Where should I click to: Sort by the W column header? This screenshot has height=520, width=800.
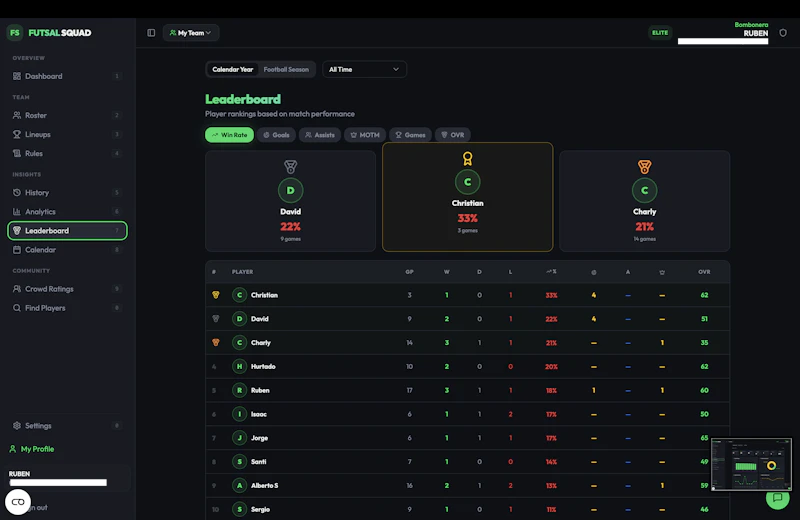coord(446,272)
